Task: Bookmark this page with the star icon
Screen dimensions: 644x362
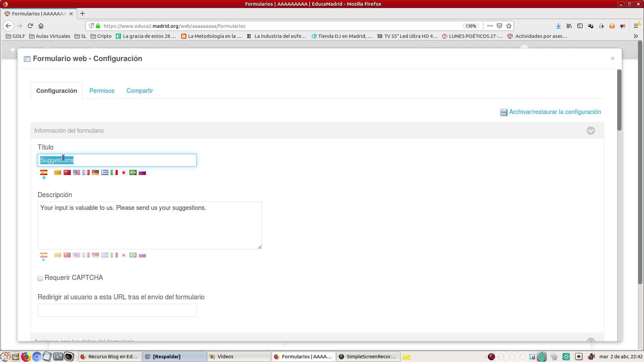Action: tap(509, 26)
